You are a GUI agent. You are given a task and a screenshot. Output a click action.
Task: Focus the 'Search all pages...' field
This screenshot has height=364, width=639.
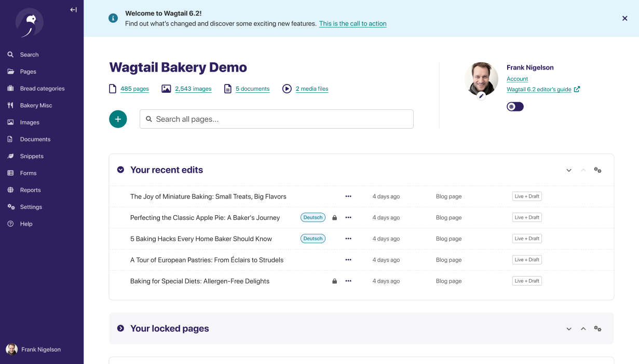pos(277,119)
